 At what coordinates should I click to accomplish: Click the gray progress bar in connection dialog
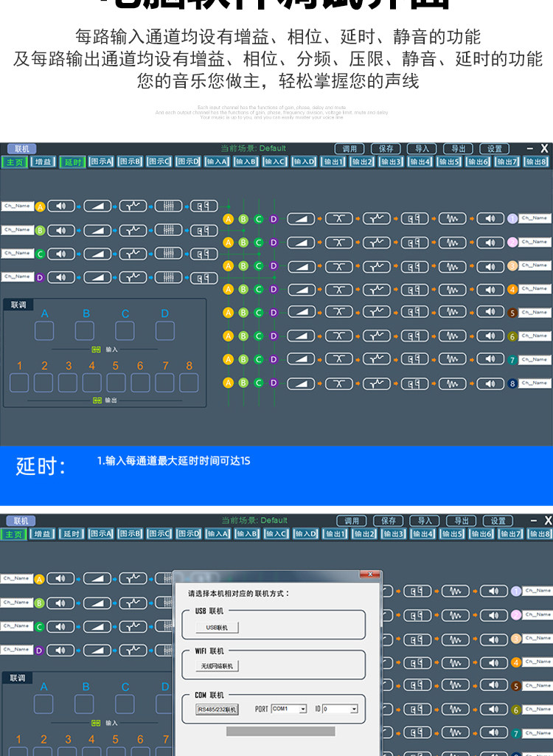pyautogui.click(x=281, y=732)
